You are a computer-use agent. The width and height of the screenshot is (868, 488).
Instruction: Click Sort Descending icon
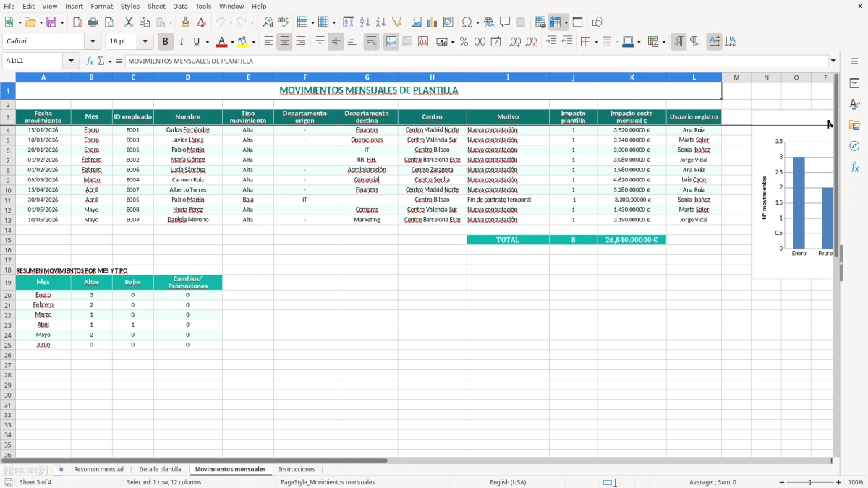[381, 22]
